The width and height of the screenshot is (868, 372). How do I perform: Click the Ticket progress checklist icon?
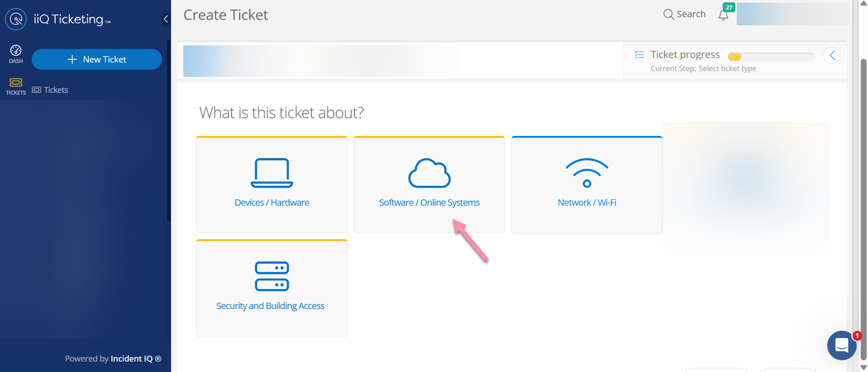(x=639, y=55)
